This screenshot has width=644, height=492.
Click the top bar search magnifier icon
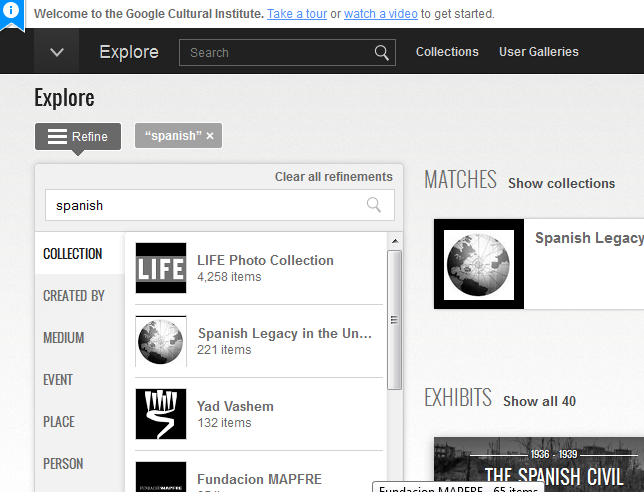382,53
